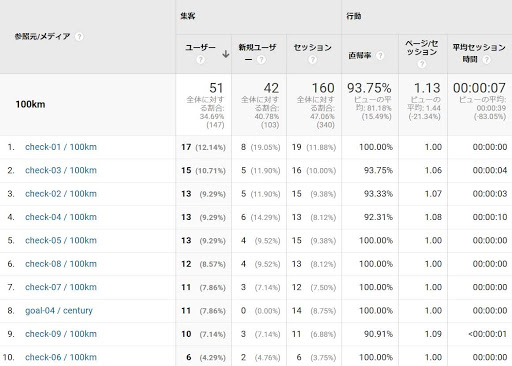The image size is (512, 366).
Task: Click total users value 51
Action: coord(216,88)
